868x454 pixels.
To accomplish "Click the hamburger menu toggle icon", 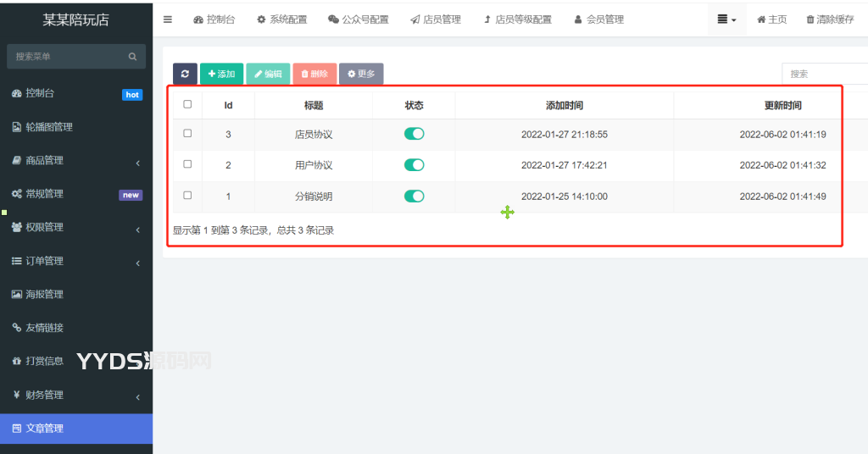I will click(168, 19).
